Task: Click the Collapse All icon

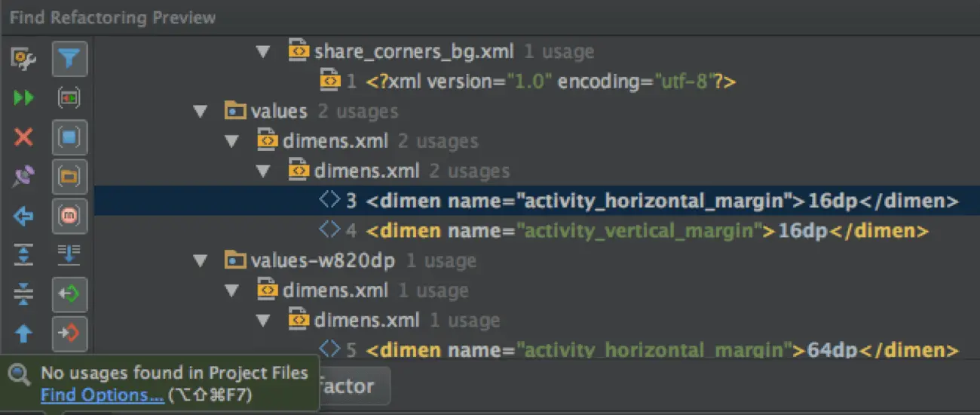Action: [24, 294]
